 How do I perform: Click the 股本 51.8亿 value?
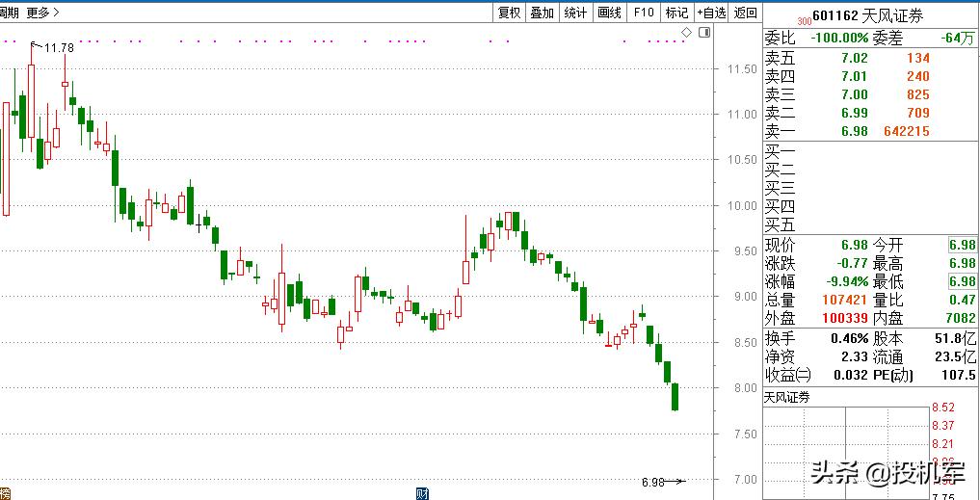958,339
